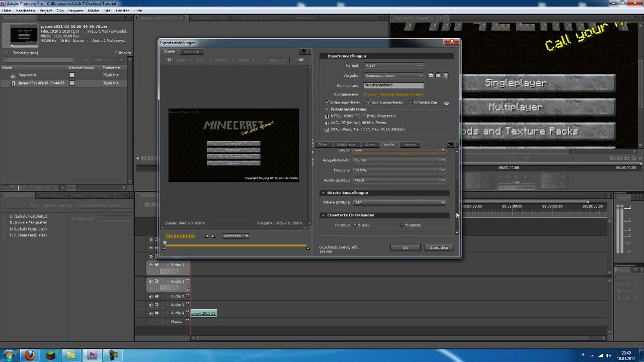Open the Format dropdown
This screenshot has width=644, height=362.
coord(393,65)
